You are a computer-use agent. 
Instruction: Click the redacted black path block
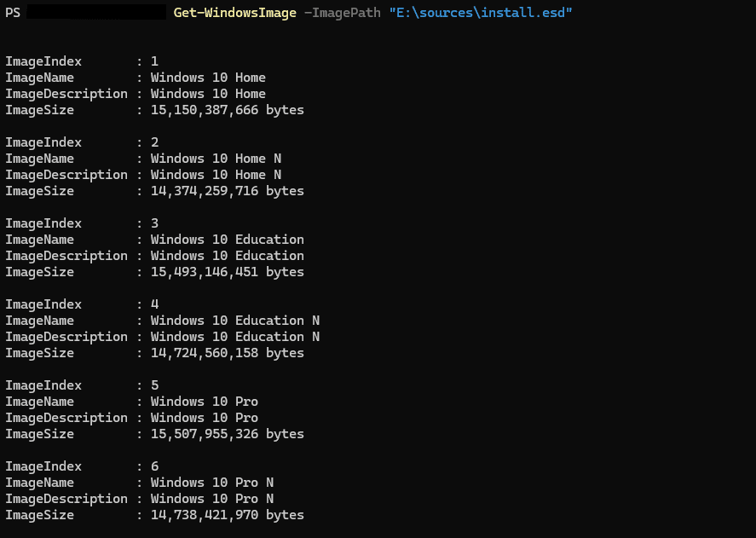[96, 13]
